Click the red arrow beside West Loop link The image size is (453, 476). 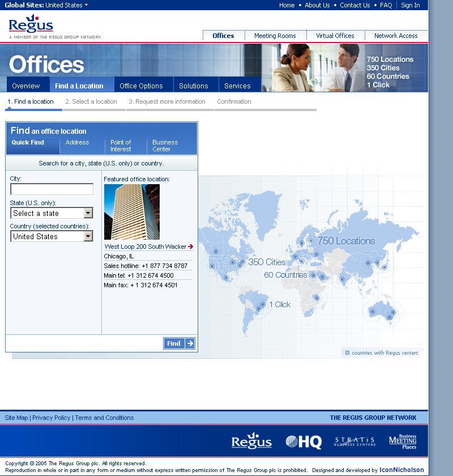pyautogui.click(x=191, y=246)
